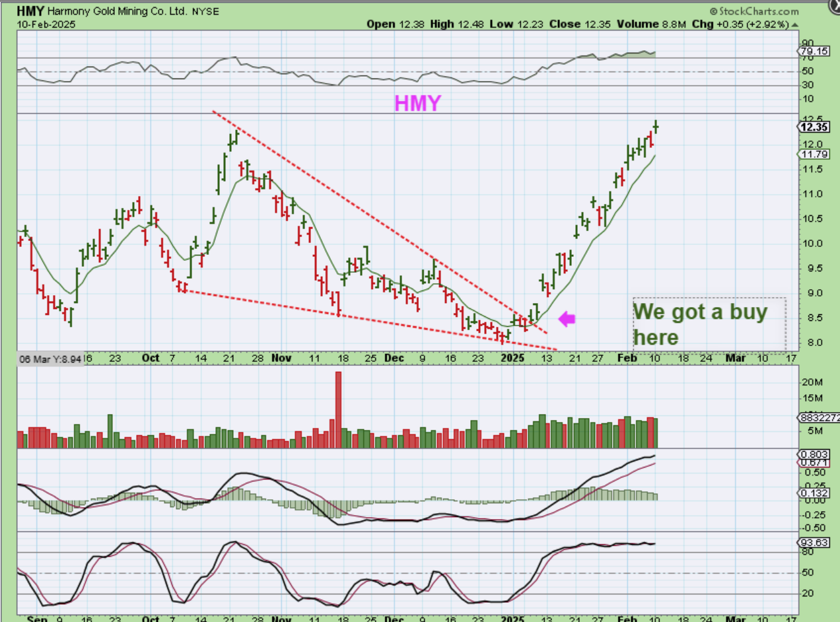
Task: Click the volume reading 8832272
Action: (x=819, y=417)
